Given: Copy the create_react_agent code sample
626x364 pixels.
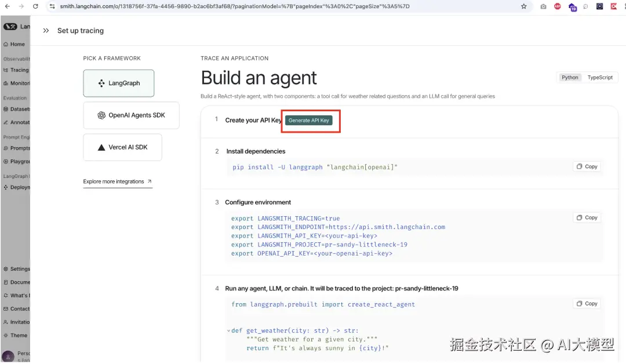Looking at the screenshot, I should coord(587,304).
